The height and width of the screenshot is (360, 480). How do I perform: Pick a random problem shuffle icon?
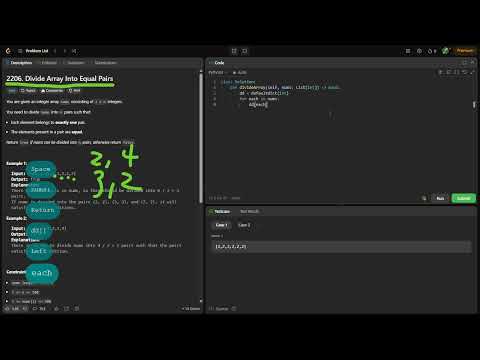pos(74,51)
